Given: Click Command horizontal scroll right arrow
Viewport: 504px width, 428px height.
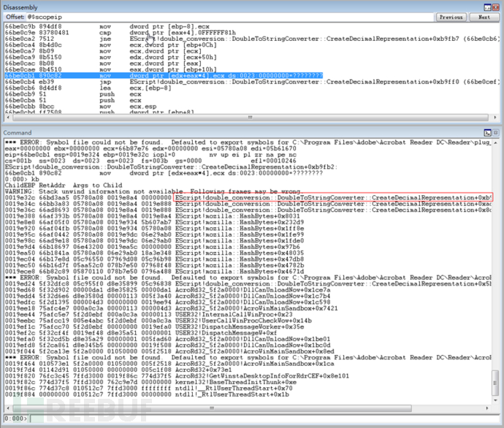Looking at the screenshot, I should pos(487,408).
